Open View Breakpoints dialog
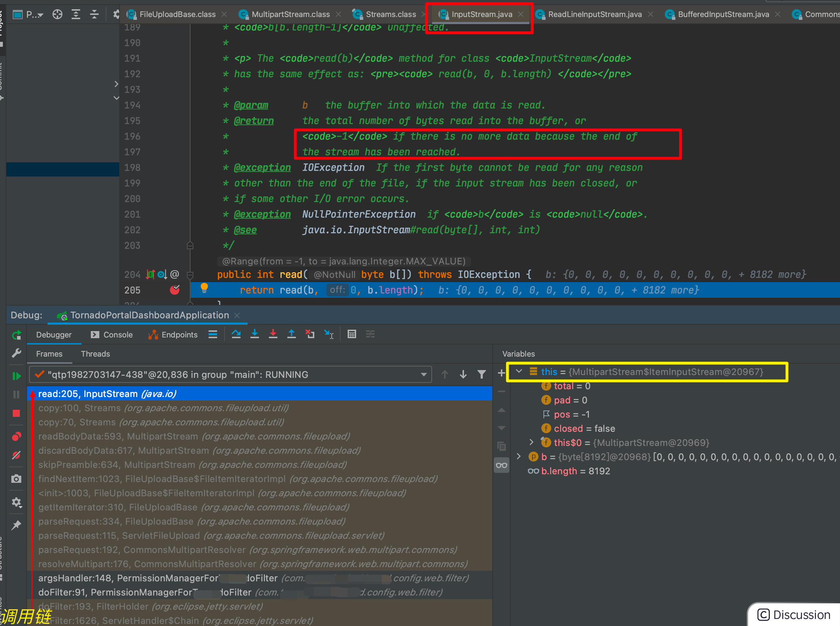 point(16,436)
